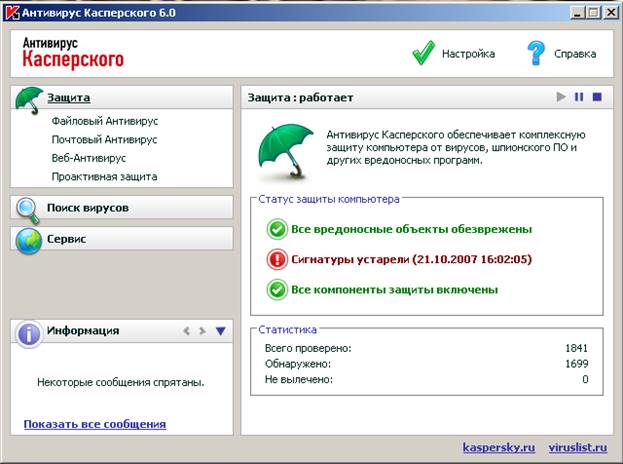
Task: Maximize the Антивирус Касперского 6.0 window
Action: point(594,13)
